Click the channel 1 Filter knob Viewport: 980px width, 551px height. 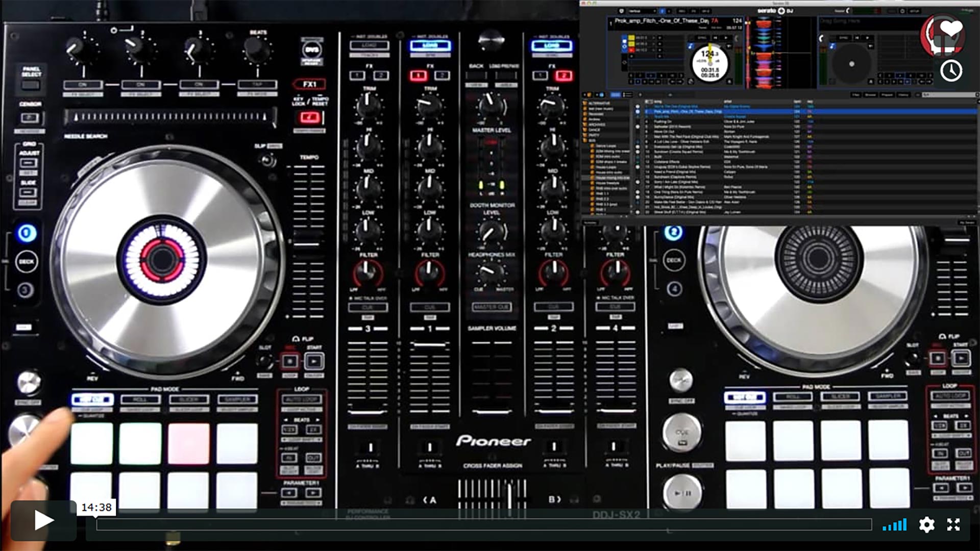[429, 272]
